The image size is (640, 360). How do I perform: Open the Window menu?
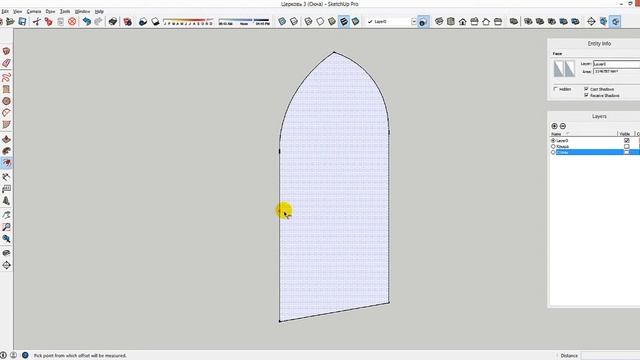click(x=82, y=11)
